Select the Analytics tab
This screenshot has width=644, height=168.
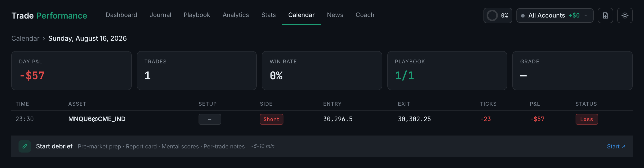pyautogui.click(x=236, y=15)
